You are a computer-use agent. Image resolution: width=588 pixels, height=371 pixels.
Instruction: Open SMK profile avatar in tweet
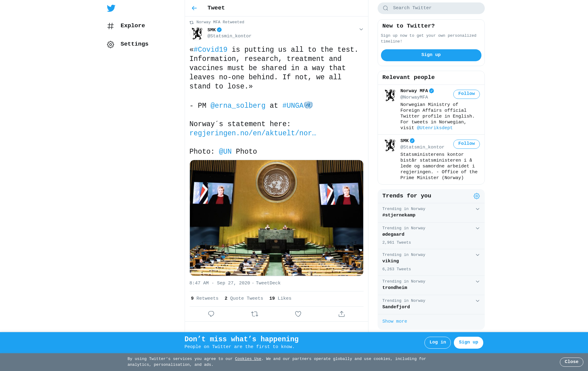click(197, 33)
